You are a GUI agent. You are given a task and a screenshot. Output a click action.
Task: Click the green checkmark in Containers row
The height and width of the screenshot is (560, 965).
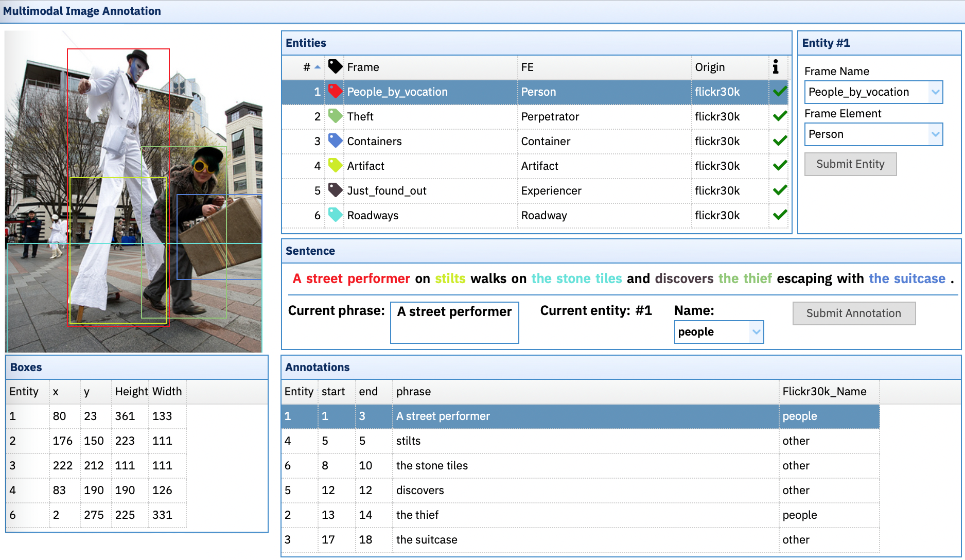pyautogui.click(x=780, y=141)
